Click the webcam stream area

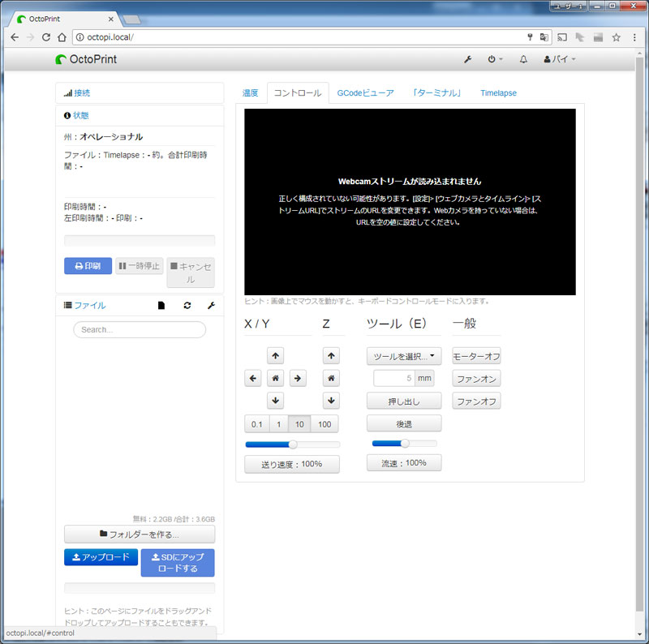pos(410,202)
